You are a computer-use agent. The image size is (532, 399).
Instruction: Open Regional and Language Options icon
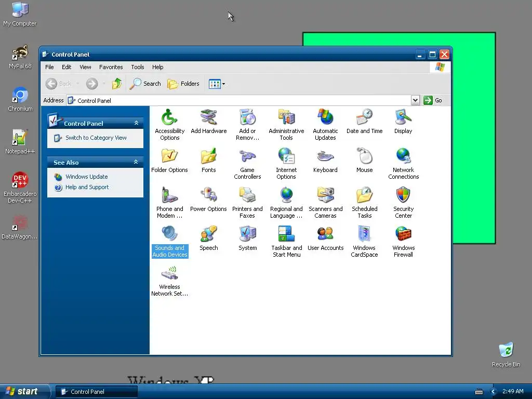point(286,203)
